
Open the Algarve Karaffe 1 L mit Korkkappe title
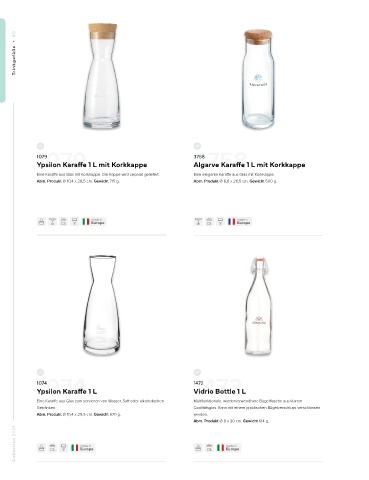[249, 165]
